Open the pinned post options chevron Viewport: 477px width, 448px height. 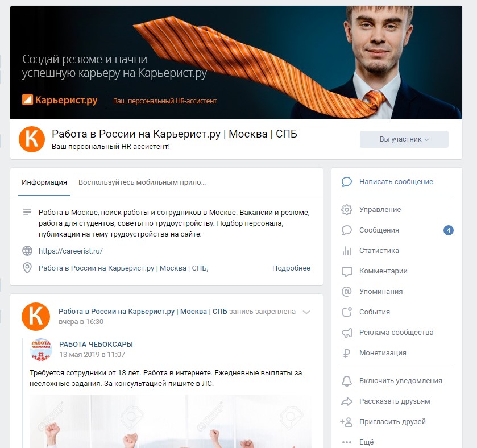click(x=306, y=312)
